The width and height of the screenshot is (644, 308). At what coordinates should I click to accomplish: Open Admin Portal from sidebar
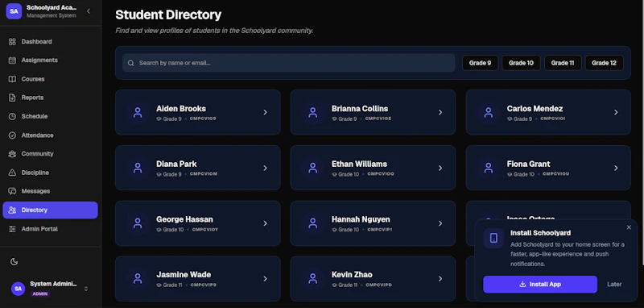(50, 229)
